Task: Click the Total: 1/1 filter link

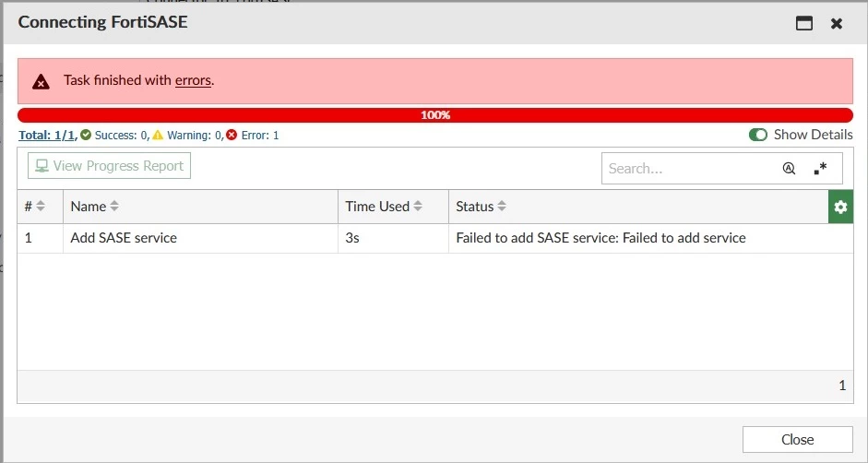Action: click(x=46, y=136)
